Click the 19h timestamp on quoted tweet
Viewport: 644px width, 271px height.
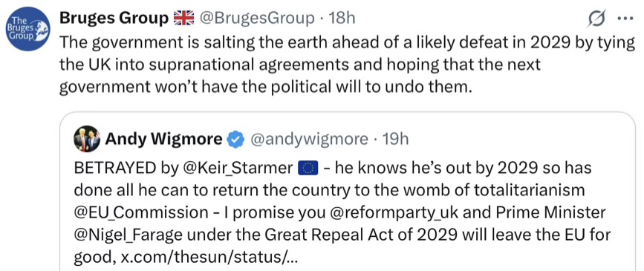(x=394, y=140)
